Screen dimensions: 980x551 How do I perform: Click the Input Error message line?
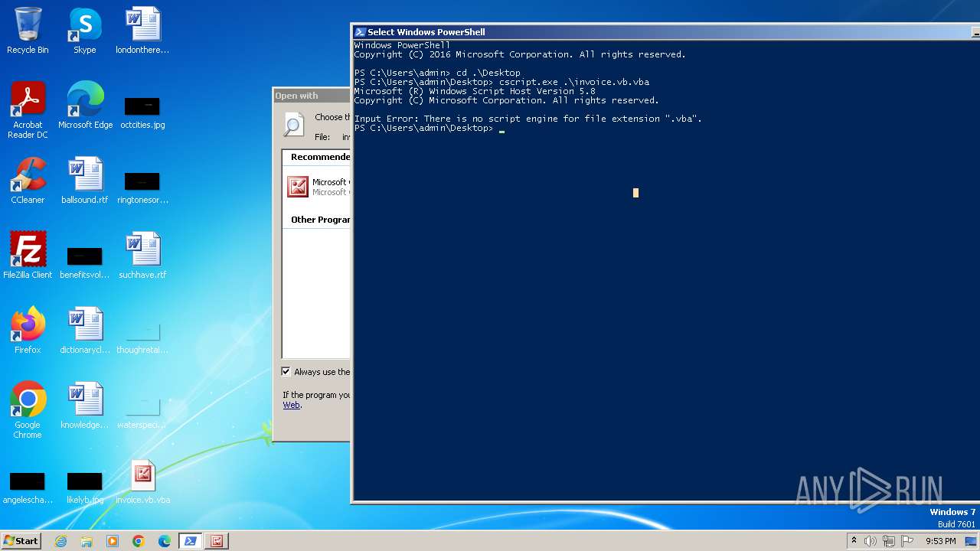[528, 119]
